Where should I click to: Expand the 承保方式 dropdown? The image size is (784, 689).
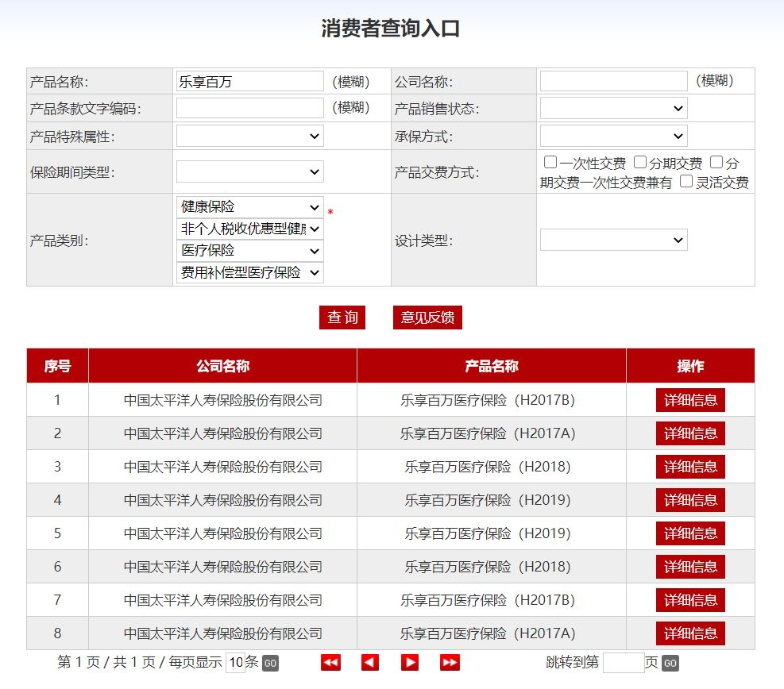click(x=613, y=136)
